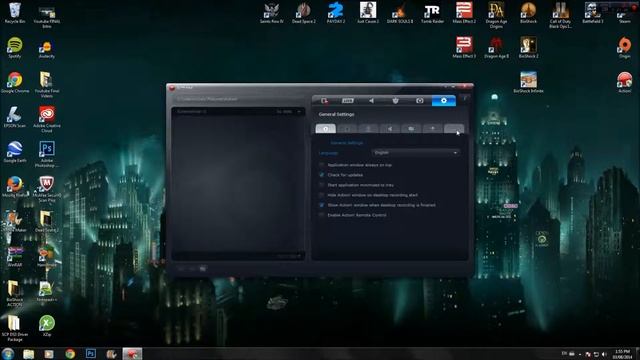Click the taskbar clock showing date and time
The height and width of the screenshot is (360, 640).
pyautogui.click(x=622, y=354)
